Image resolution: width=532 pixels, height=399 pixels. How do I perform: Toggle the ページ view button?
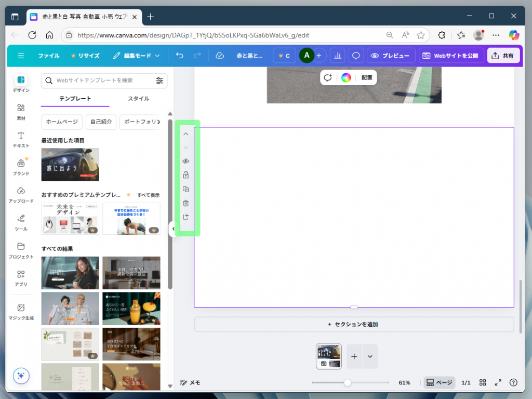[439, 383]
